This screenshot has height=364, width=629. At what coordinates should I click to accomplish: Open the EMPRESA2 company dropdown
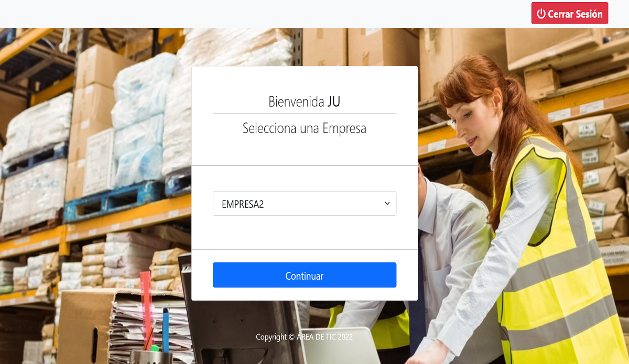point(305,203)
